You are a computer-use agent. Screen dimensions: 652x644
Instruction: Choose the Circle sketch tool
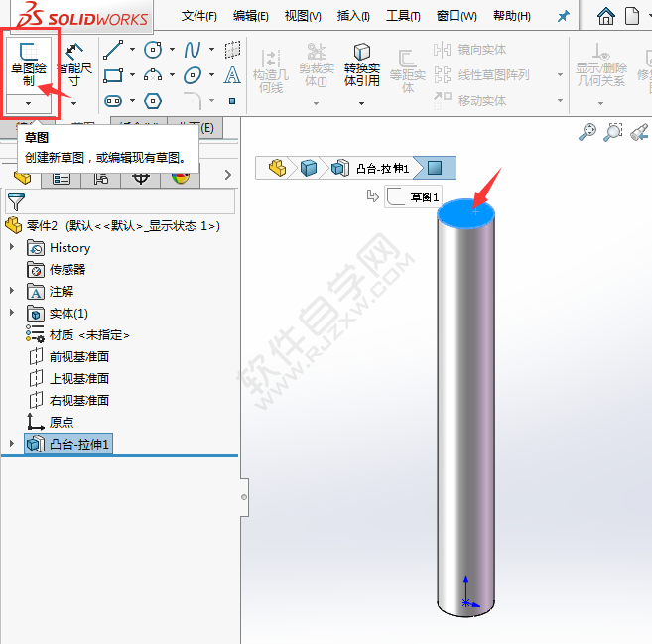pyautogui.click(x=153, y=50)
